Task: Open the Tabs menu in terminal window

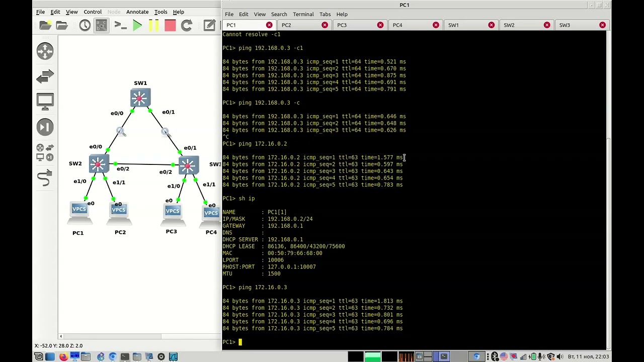Action: tap(325, 14)
